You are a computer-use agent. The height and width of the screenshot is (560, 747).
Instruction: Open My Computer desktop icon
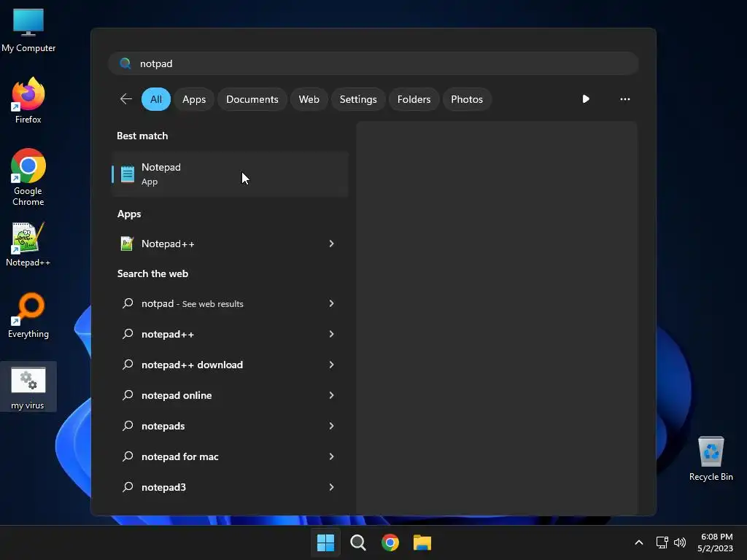click(28, 31)
